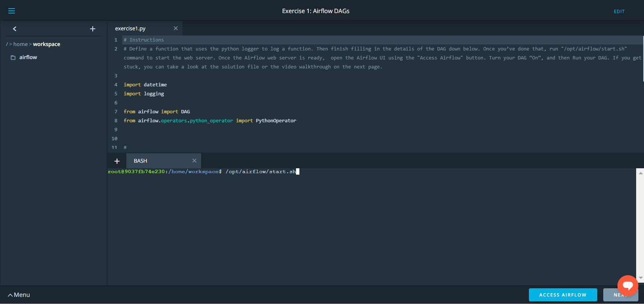
Task: Select the exercise1.py editor tab
Action: pyautogui.click(x=130, y=28)
